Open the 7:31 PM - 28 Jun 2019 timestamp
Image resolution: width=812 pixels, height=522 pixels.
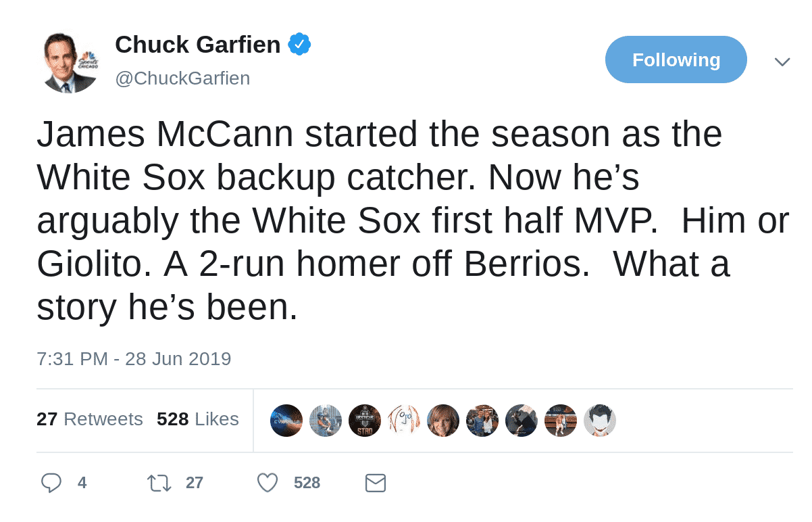tap(134, 358)
